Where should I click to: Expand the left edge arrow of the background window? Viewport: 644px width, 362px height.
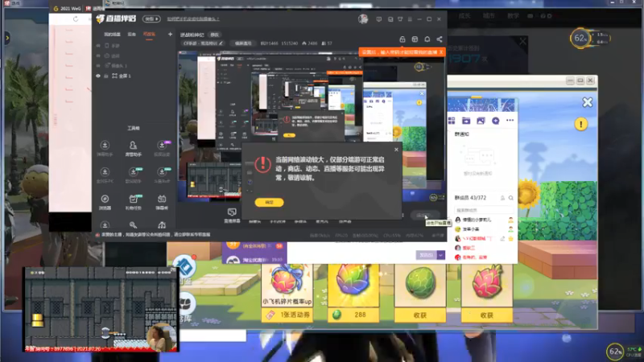(x=7, y=38)
